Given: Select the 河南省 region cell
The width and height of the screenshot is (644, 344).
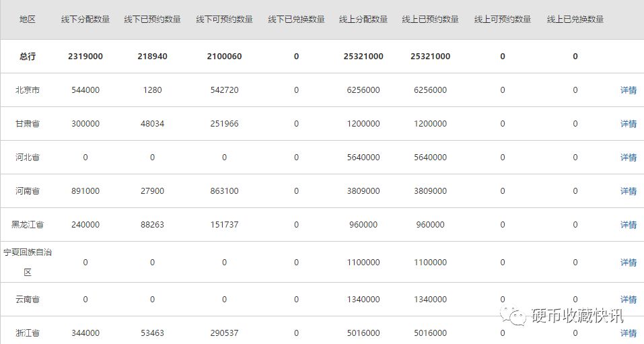Looking at the screenshot, I should pyautogui.click(x=28, y=191).
